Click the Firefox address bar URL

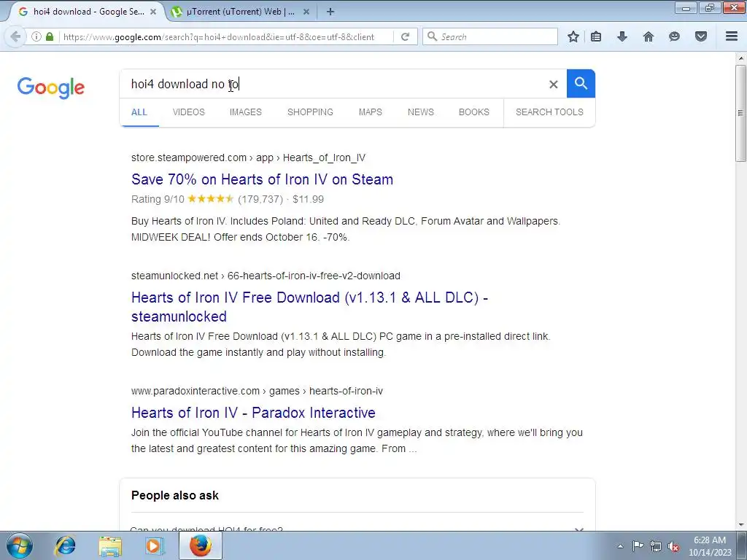tap(219, 36)
